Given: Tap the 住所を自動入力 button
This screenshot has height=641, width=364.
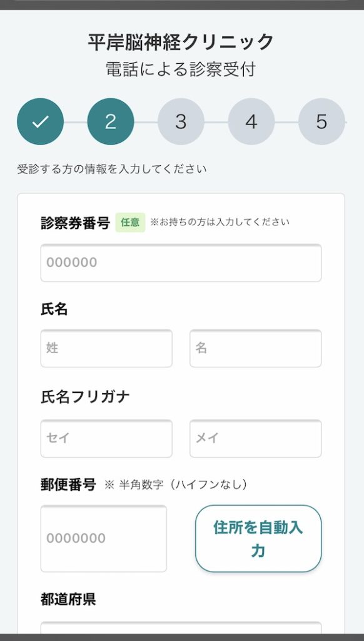Looking at the screenshot, I should click(258, 538).
